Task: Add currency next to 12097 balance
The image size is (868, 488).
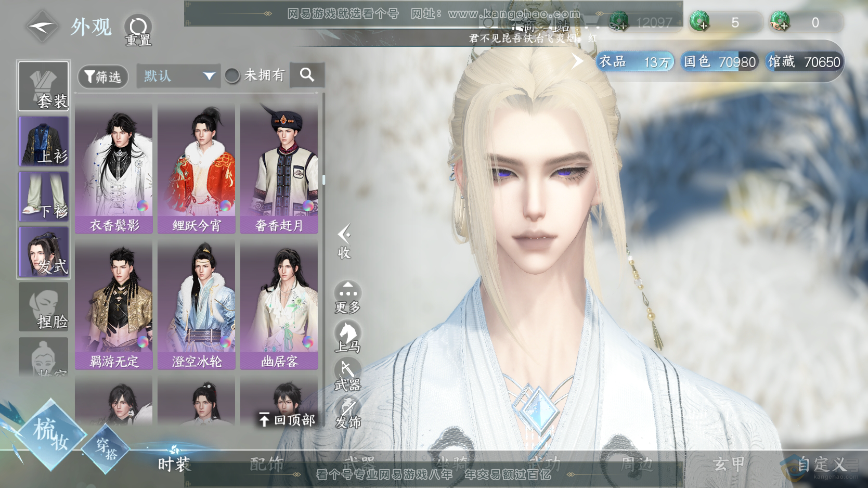Action: (x=619, y=22)
